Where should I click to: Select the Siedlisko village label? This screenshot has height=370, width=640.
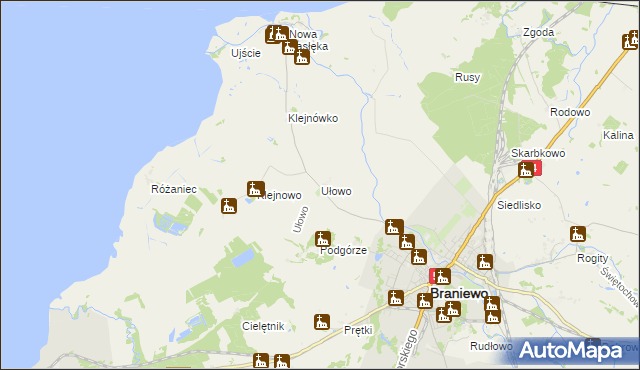519,205
